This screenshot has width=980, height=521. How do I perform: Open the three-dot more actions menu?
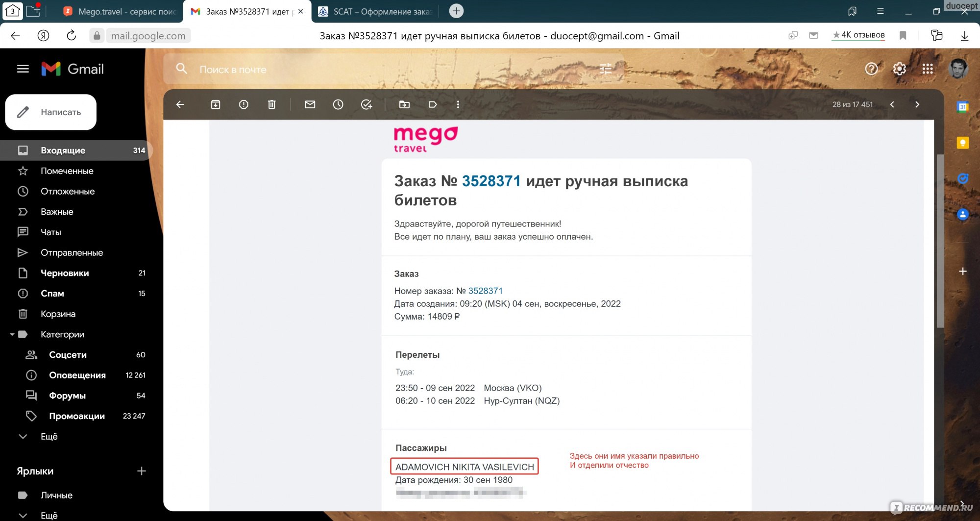(x=458, y=104)
